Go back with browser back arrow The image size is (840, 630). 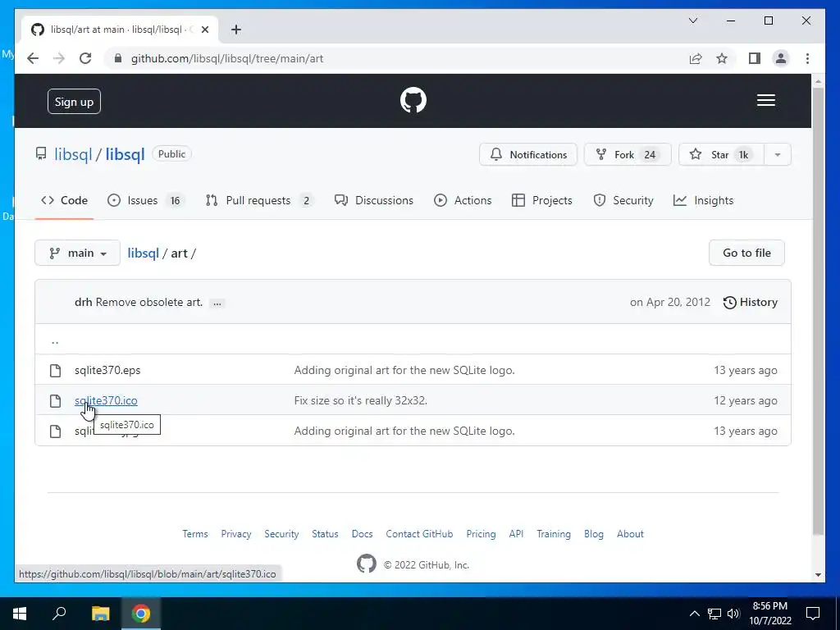33,58
